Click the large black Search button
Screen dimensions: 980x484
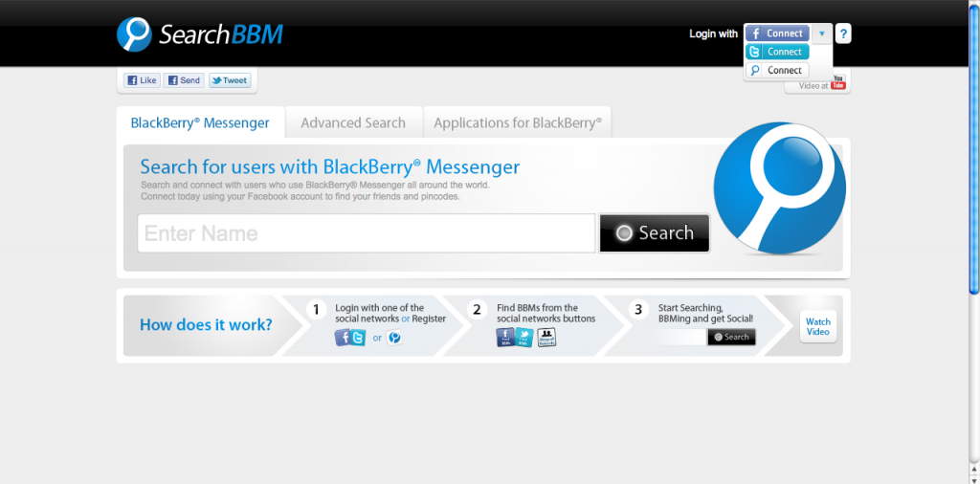pyautogui.click(x=655, y=233)
